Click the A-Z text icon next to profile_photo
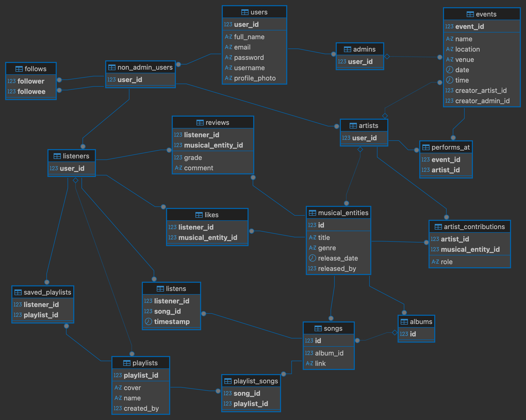This screenshot has height=420, width=526. click(228, 78)
